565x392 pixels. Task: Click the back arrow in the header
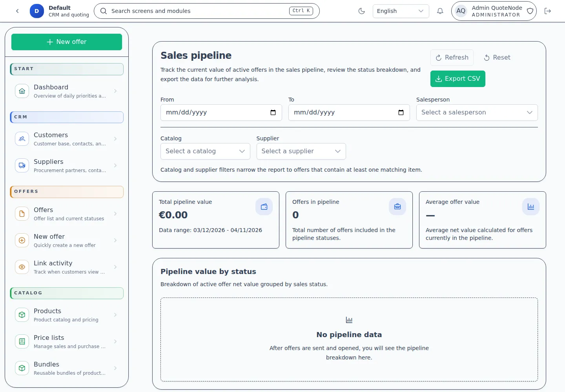pos(17,11)
